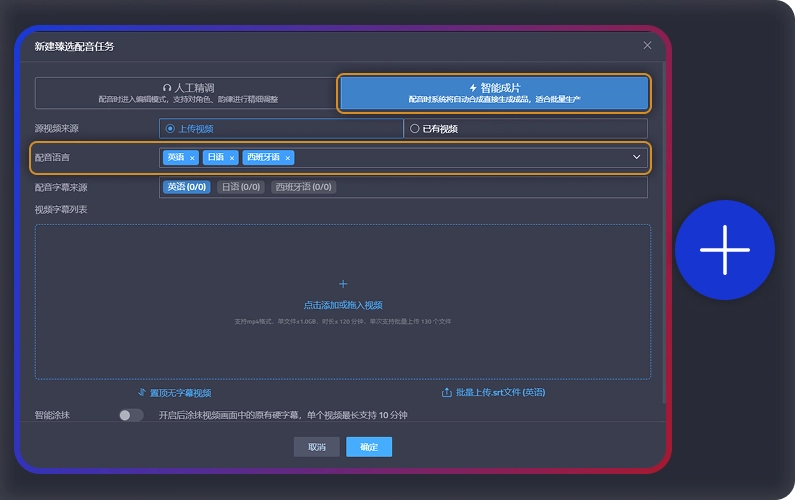Click the small plus icon in upload area
Viewport: 795px width, 500px height.
343,284
